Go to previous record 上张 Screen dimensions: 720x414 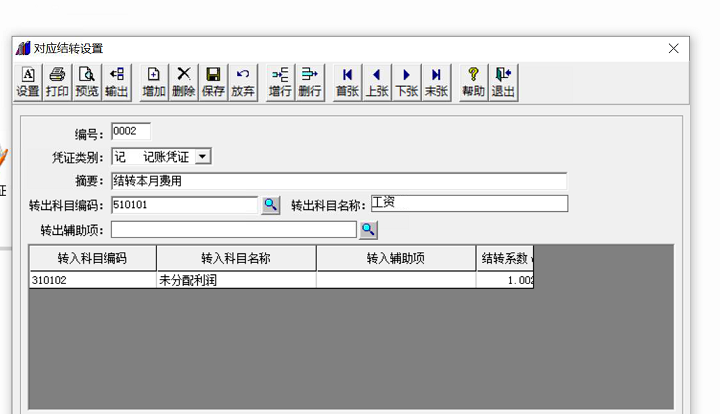click(x=377, y=82)
